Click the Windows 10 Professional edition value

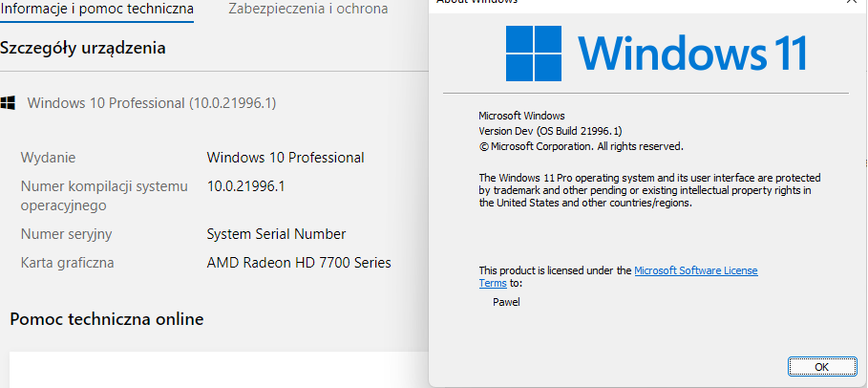coord(286,158)
